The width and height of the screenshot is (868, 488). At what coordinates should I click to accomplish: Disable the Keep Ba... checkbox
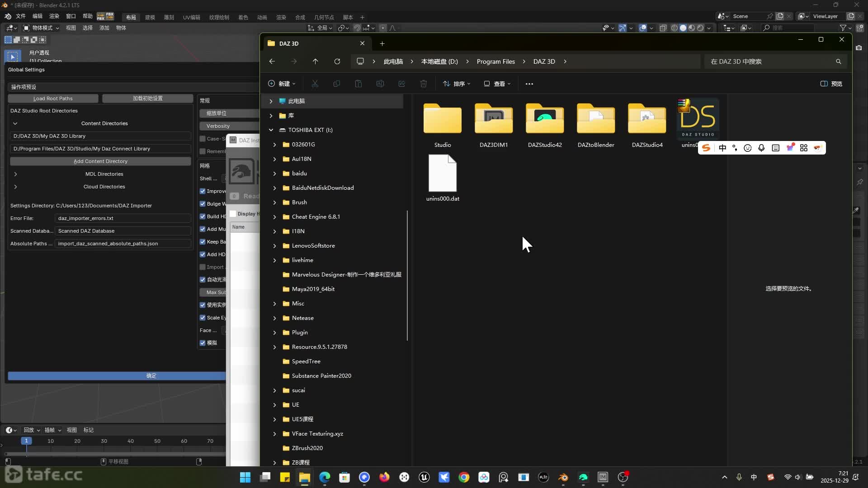[x=203, y=242]
